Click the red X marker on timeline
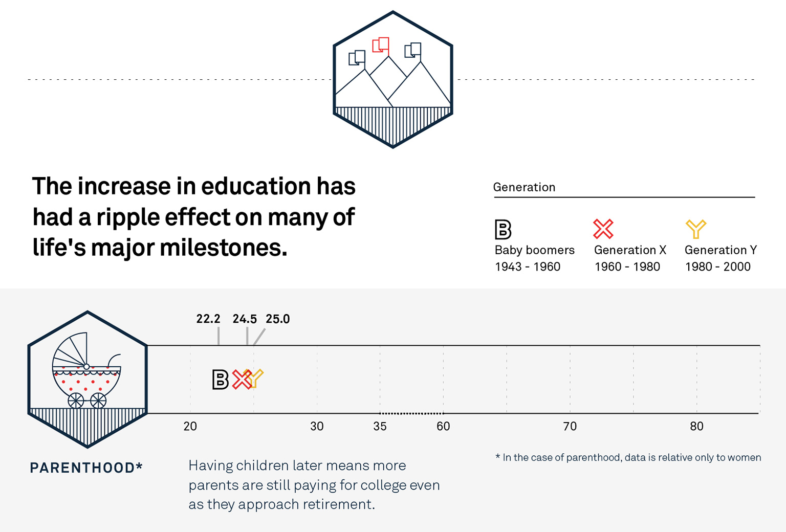Image resolution: width=786 pixels, height=532 pixels. 241,380
